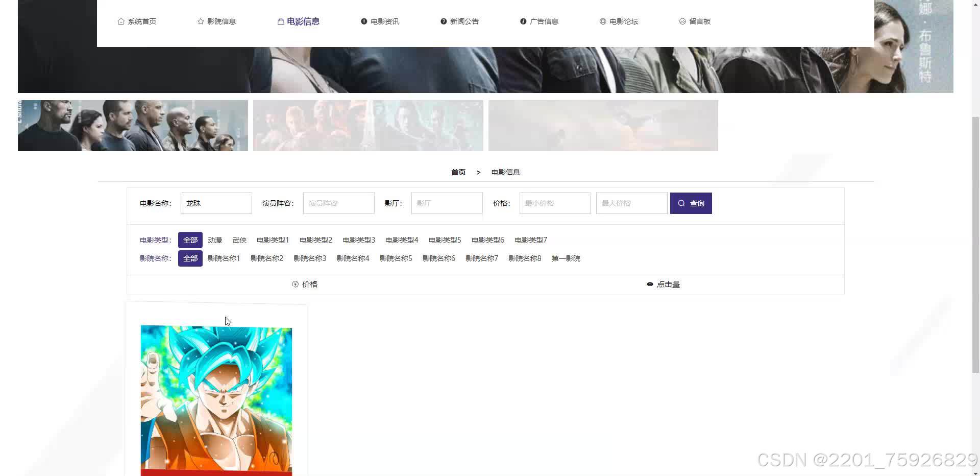This screenshot has height=476, width=980.
Task: Select third faded carousel thumbnail
Action: pos(603,126)
